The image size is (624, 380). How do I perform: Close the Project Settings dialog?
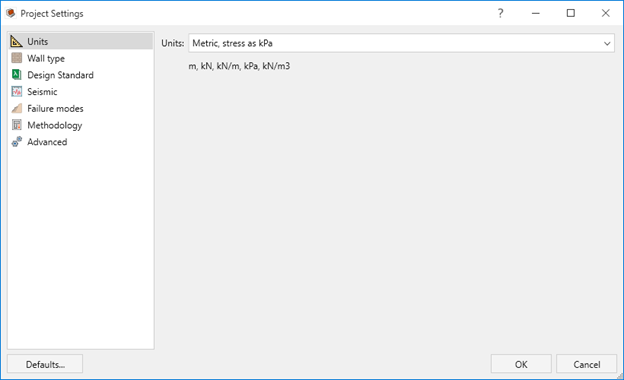tap(606, 13)
